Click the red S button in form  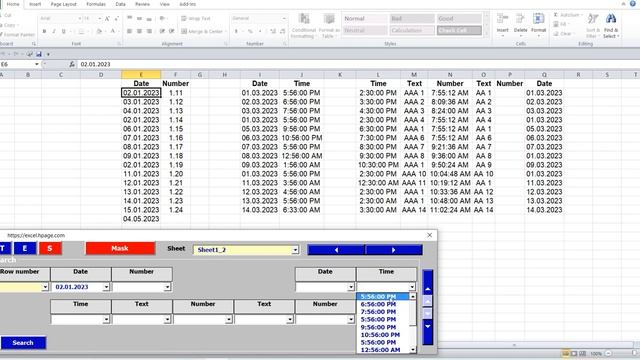pos(50,248)
